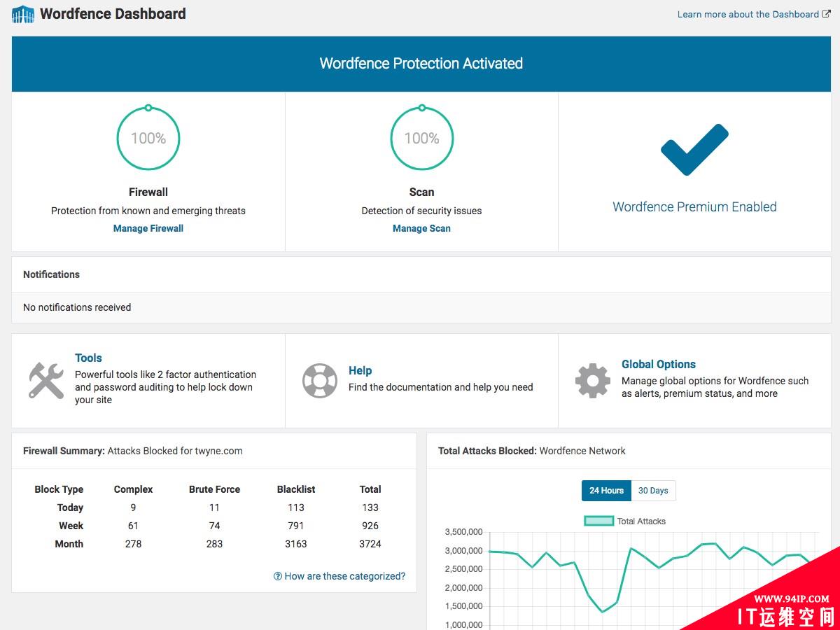Click the 2,500,000 chart axis label
The width and height of the screenshot is (840, 630).
click(463, 569)
